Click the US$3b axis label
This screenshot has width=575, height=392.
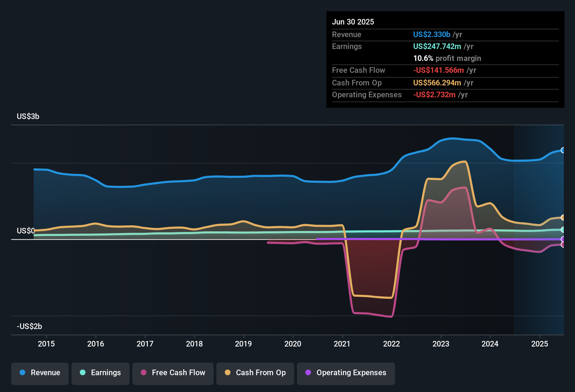click(28, 116)
